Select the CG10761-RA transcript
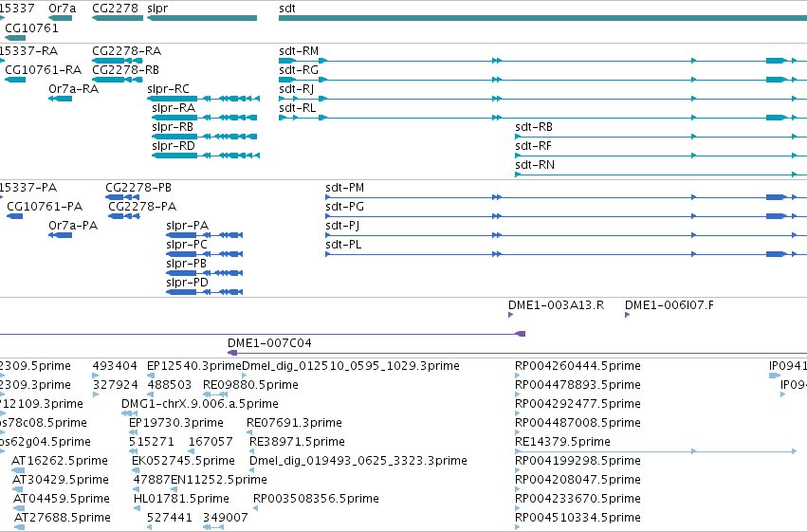 point(15,80)
